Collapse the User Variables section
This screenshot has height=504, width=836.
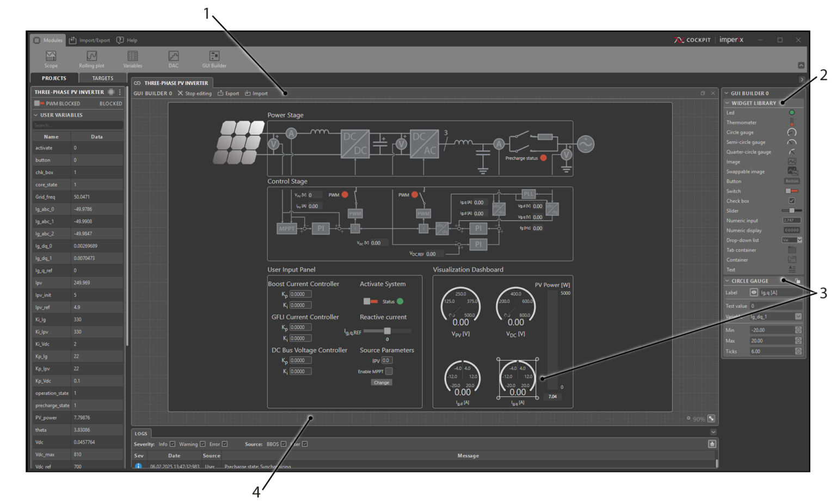click(x=36, y=115)
